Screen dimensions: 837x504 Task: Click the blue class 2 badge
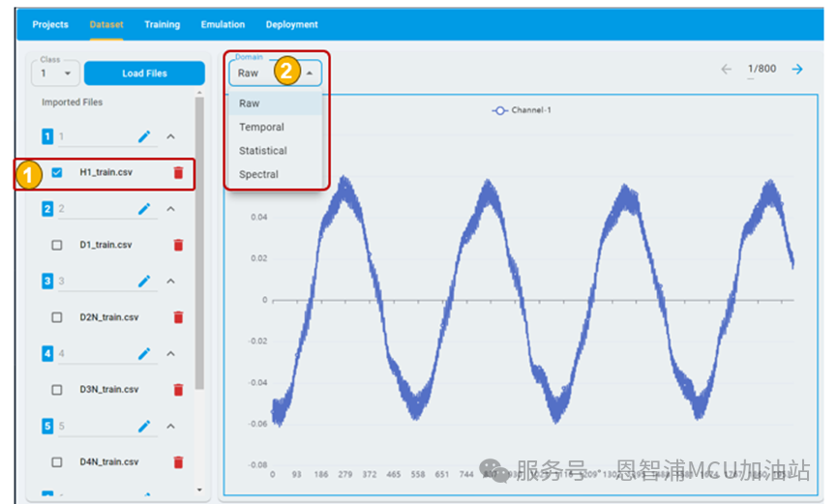tap(47, 209)
